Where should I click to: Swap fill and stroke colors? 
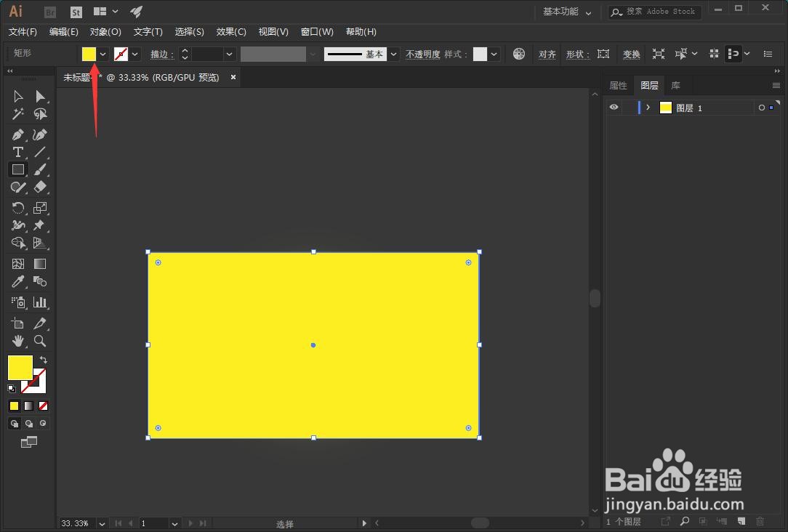pos(43,360)
